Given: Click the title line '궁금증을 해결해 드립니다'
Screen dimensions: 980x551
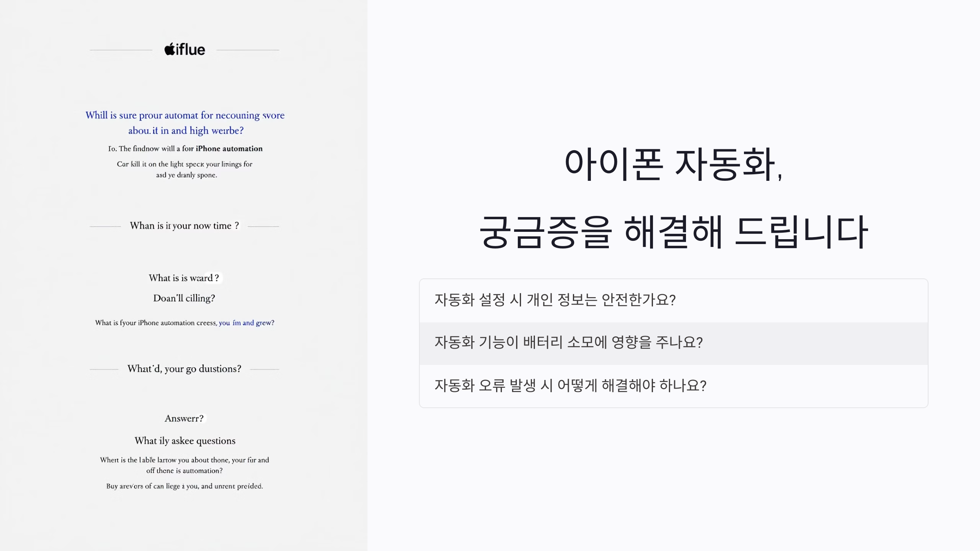Looking at the screenshot, I should 673,232.
